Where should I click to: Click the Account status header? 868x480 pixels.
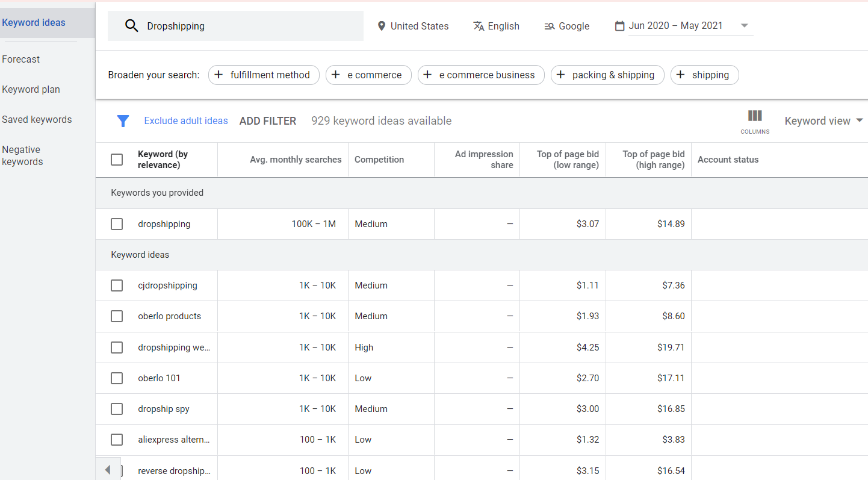coord(728,160)
